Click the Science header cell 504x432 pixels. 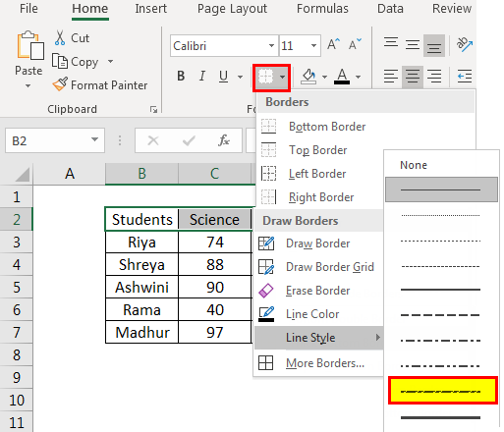pos(215,219)
